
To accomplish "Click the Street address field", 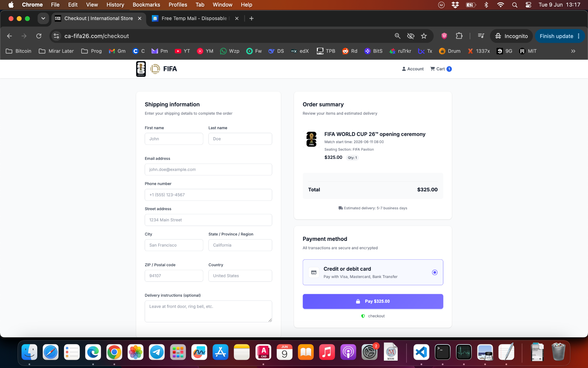I will (208, 220).
